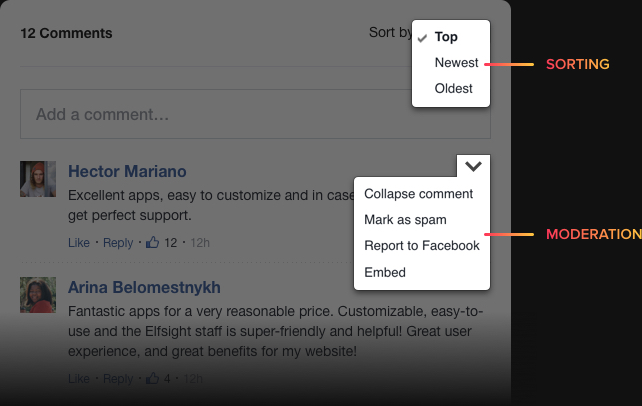Screen dimensions: 642x406
Task: Reply to Arina Belomestnykh's comment
Action: coord(118,380)
